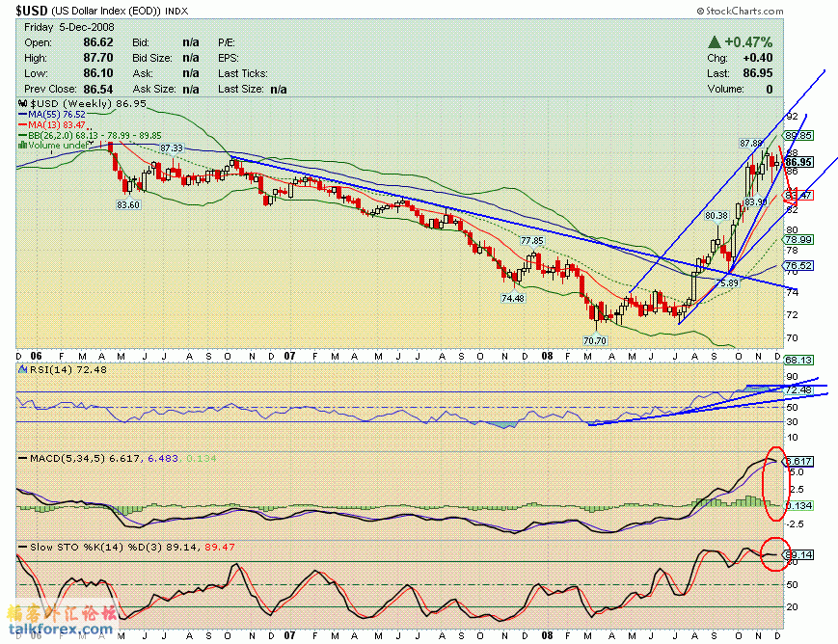Click the High value 87.70

[x=98, y=58]
